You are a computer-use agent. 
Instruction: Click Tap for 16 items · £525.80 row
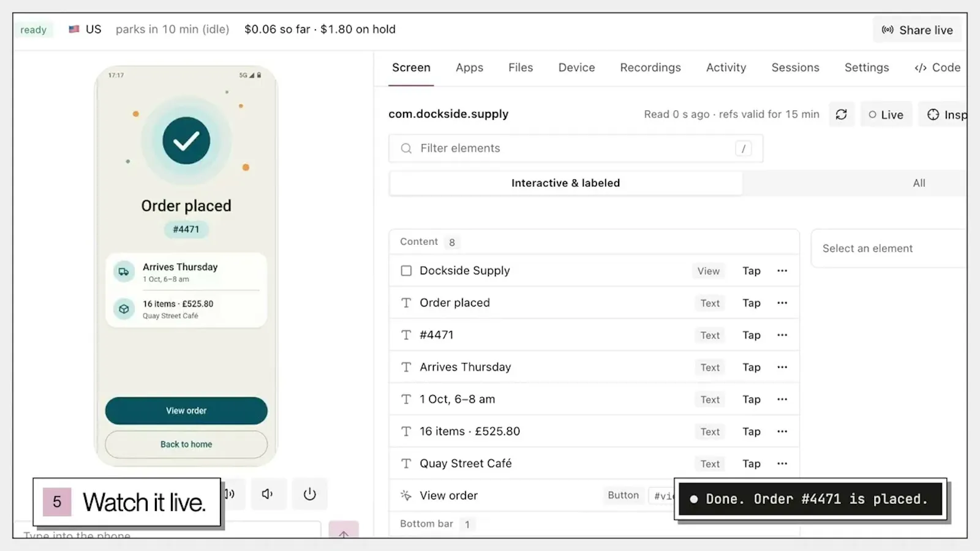pyautogui.click(x=752, y=432)
